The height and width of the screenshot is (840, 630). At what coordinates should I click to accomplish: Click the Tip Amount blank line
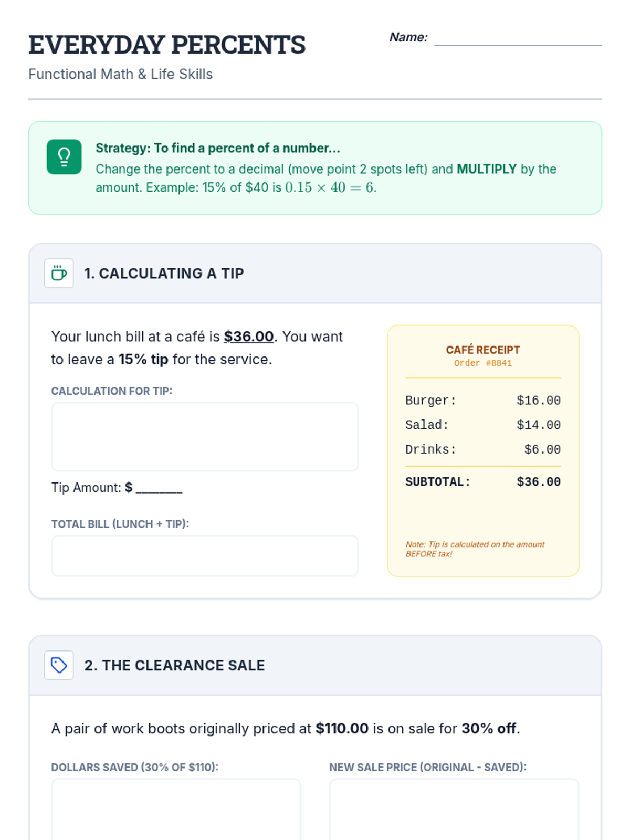click(x=159, y=488)
